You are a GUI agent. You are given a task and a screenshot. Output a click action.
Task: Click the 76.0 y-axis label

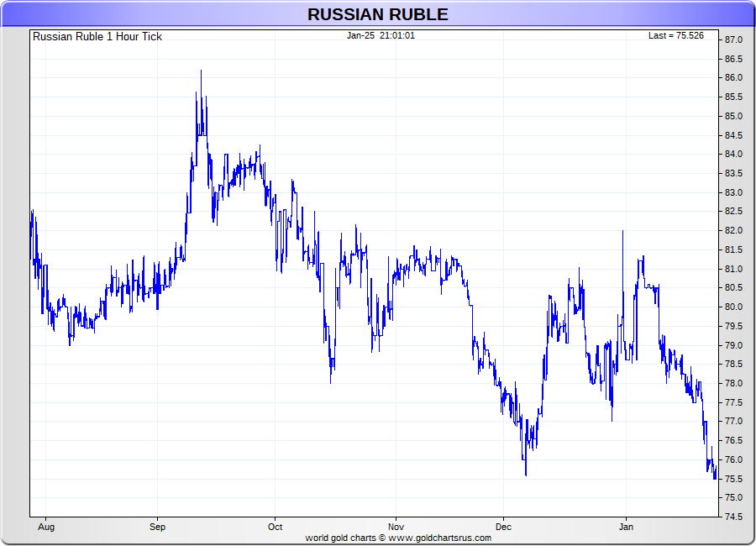pos(734,459)
